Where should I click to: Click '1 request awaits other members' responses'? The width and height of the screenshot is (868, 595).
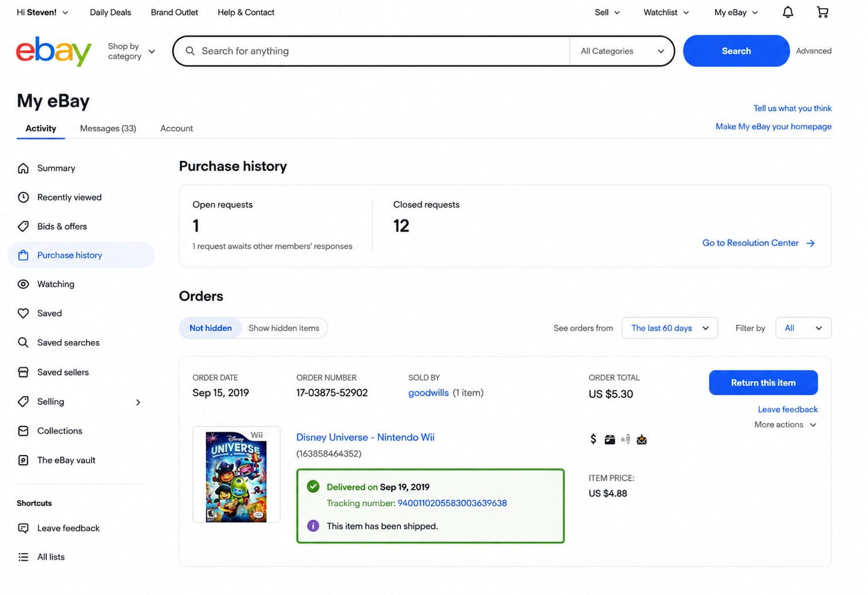point(272,246)
